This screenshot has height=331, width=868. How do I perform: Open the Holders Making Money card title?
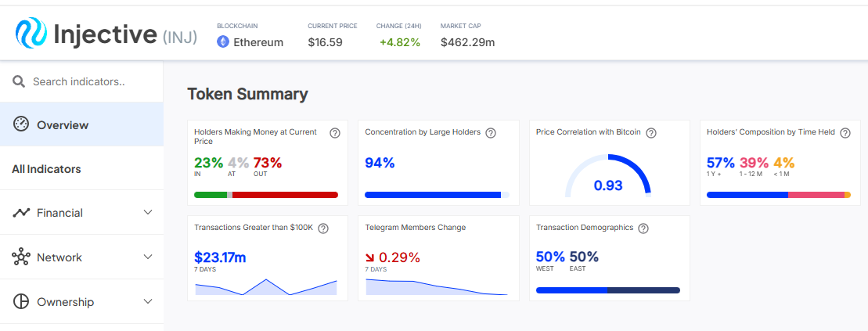click(256, 137)
